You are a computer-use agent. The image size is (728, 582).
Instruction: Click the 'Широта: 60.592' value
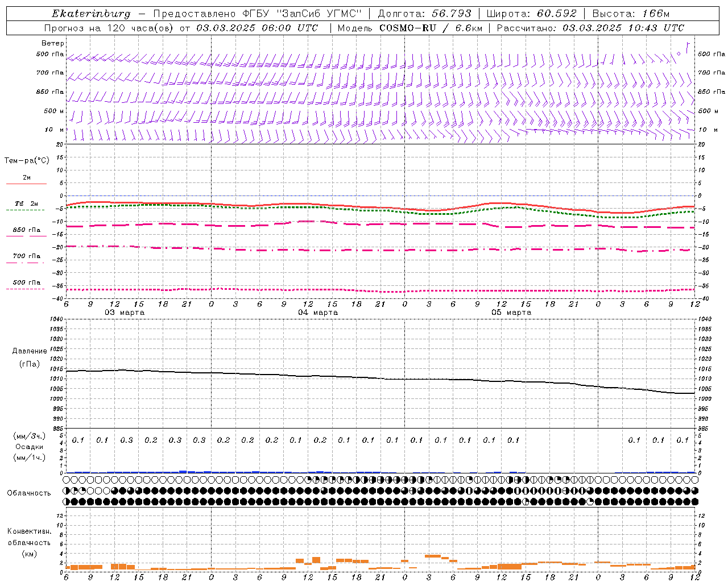tap(532, 14)
